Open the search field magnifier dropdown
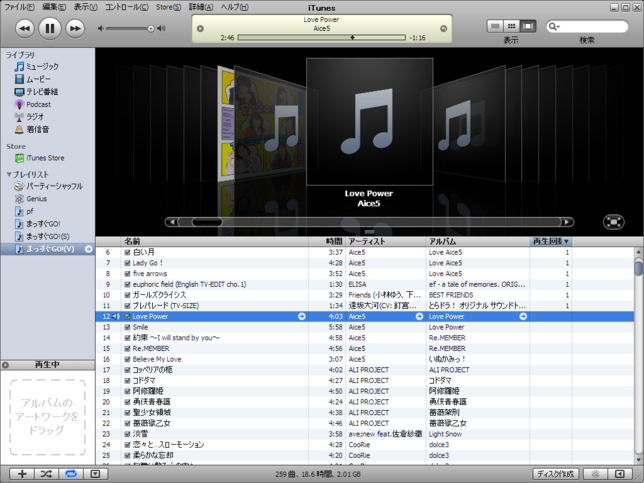Screen dimensions: 644x483 pyautogui.click(x=554, y=27)
